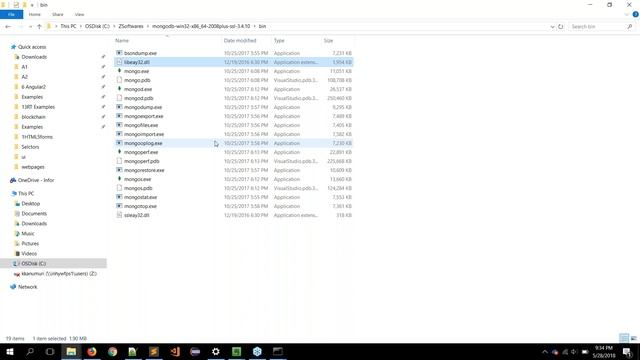Go back using the Back arrow
640x360 pixels.
[8, 27]
